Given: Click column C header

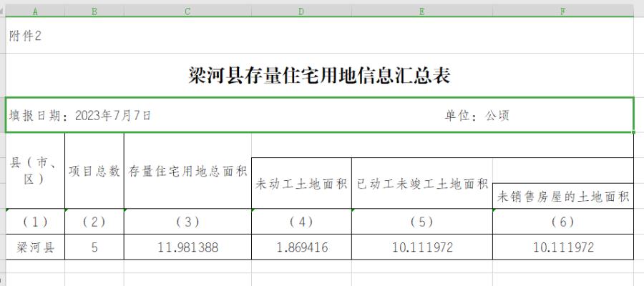Looking at the screenshot, I should (187, 11).
